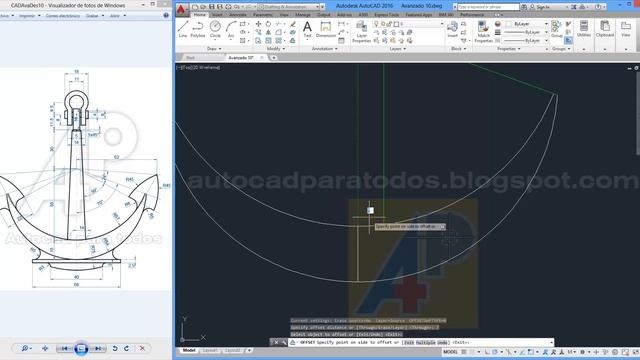Click the Rectangle tool in Draw panel
This screenshot has width=640, height=360.
(x=242, y=24)
